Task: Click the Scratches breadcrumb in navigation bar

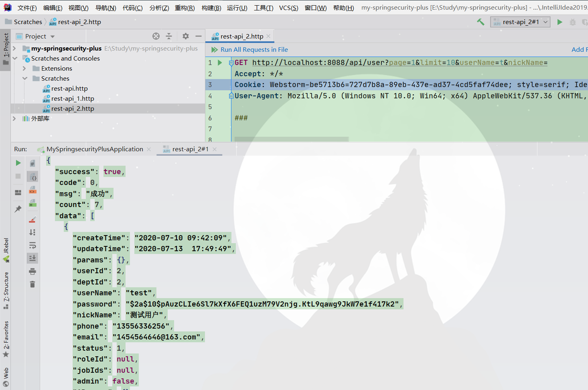Action: tap(24, 22)
